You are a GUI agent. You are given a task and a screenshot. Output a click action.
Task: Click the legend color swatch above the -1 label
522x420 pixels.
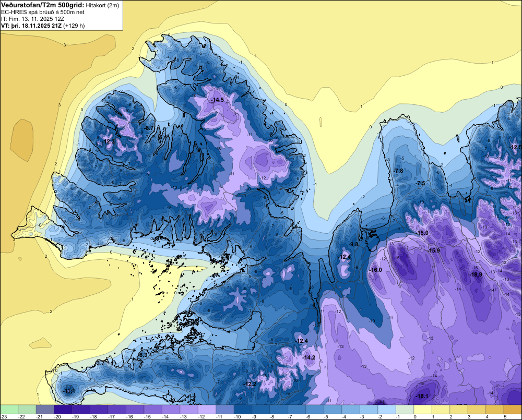point(405,409)
